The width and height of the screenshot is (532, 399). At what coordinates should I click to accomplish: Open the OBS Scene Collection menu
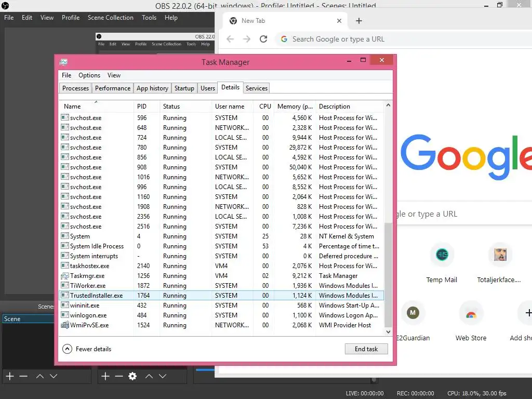[x=111, y=18]
